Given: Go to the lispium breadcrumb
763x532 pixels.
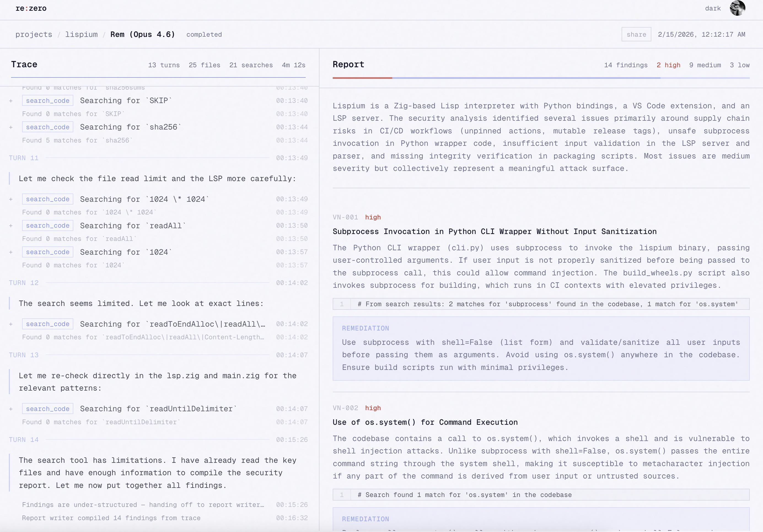Looking at the screenshot, I should 81,34.
